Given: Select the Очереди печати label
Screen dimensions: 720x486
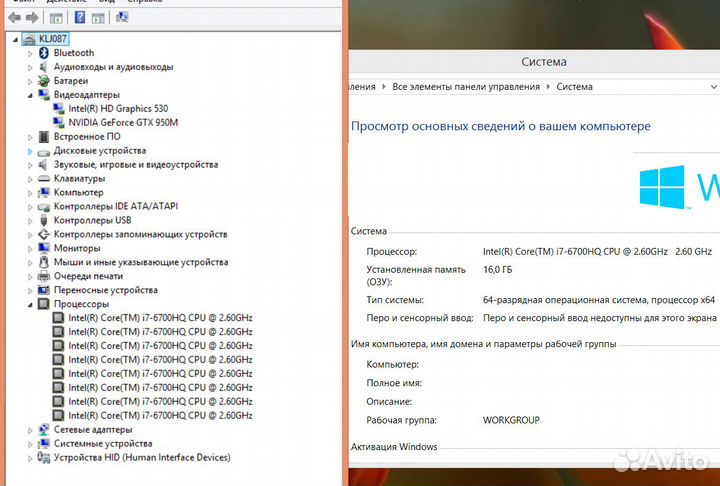Looking at the screenshot, I should (x=88, y=276).
